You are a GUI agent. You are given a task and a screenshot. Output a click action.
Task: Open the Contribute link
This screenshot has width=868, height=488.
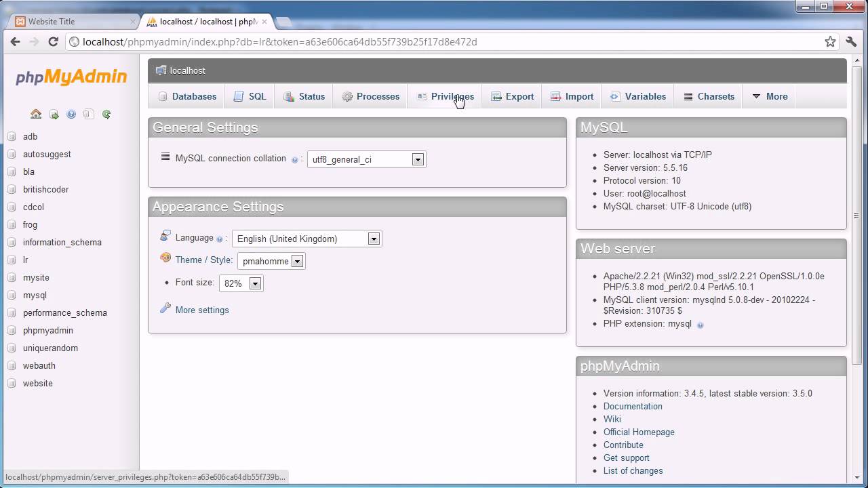(623, 445)
